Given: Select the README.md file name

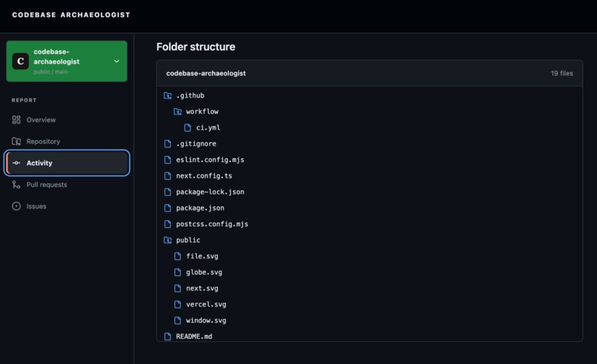Looking at the screenshot, I should (x=194, y=337).
